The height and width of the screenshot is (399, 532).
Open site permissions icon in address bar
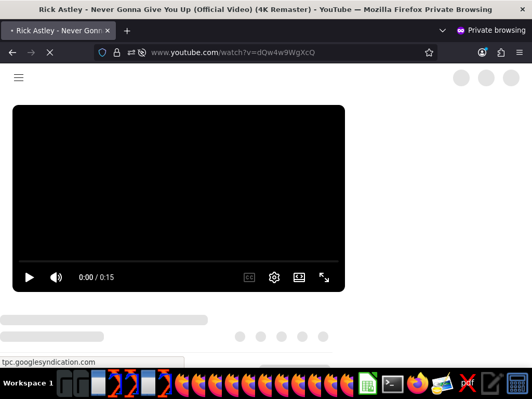pyautogui.click(x=131, y=52)
